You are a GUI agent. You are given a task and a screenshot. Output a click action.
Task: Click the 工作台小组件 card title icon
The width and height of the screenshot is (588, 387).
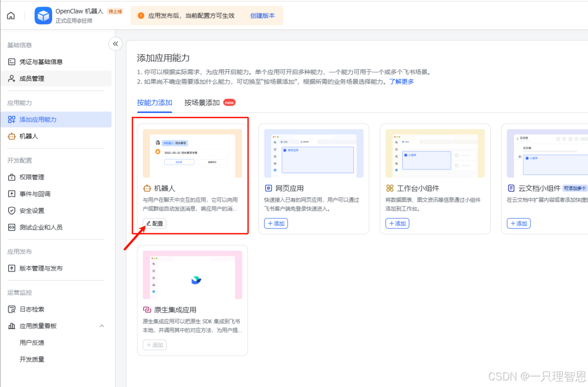click(390, 188)
